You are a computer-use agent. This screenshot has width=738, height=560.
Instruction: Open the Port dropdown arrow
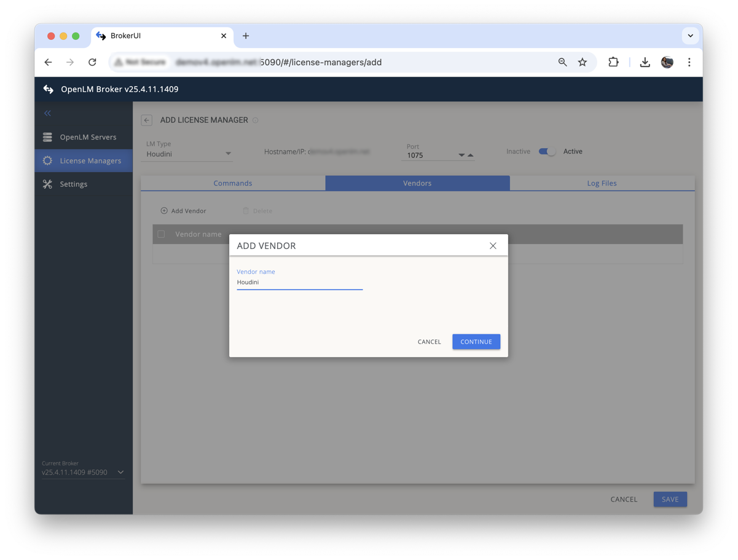(461, 155)
